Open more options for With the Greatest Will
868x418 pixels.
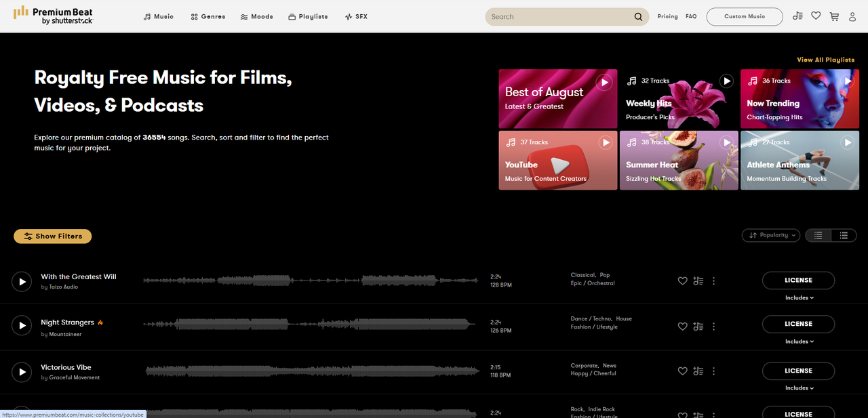tap(713, 281)
